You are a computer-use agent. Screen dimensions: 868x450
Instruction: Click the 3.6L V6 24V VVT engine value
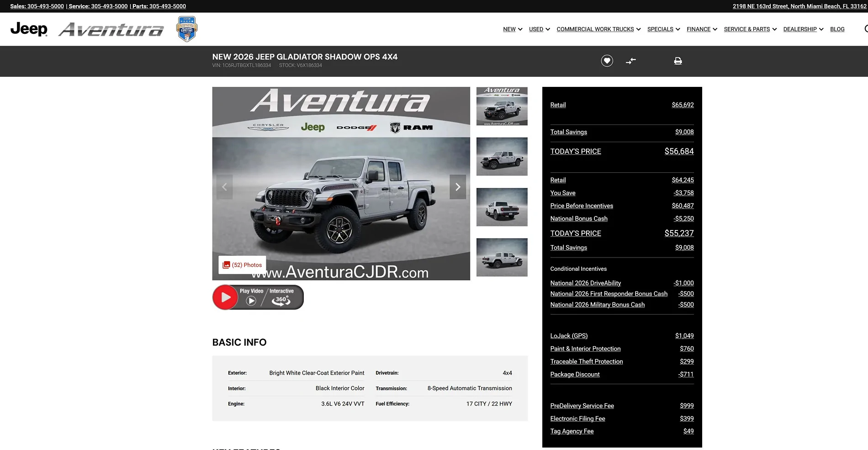343,404
